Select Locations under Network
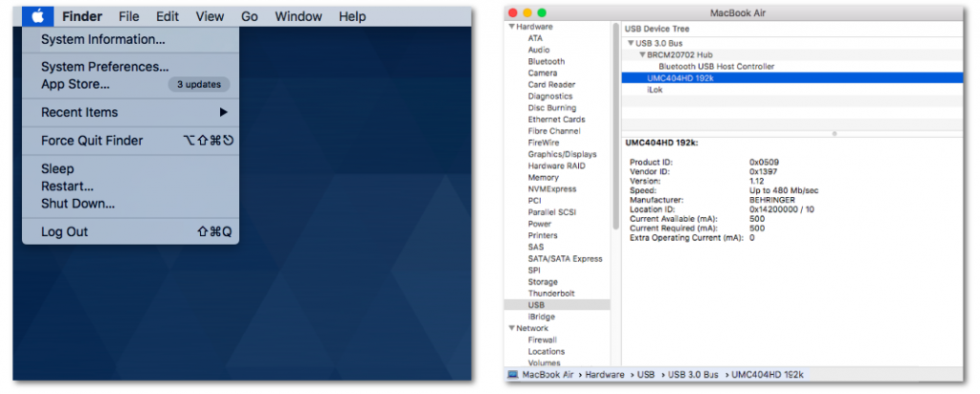The image size is (980, 394). click(x=546, y=352)
